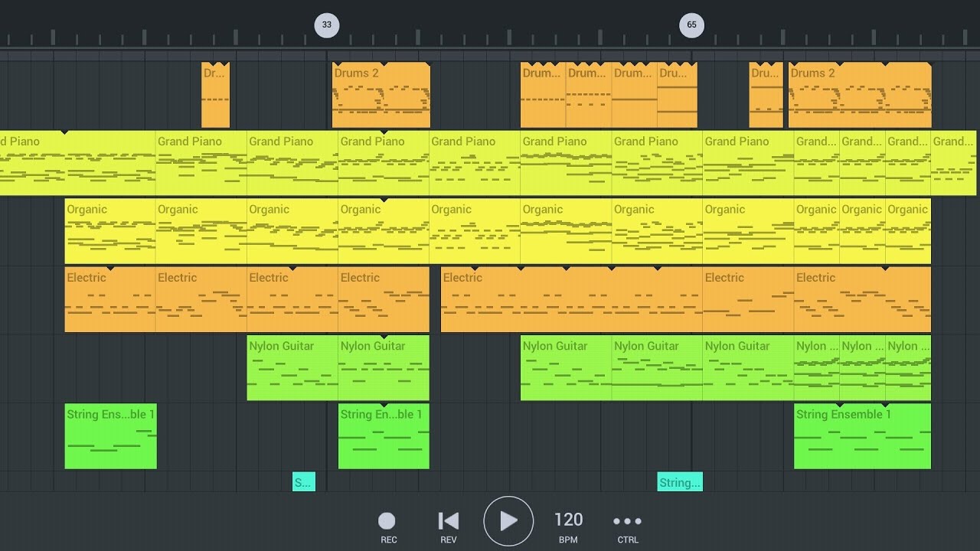
Task: Open the 120 BPM tempo setting
Action: coord(568,527)
